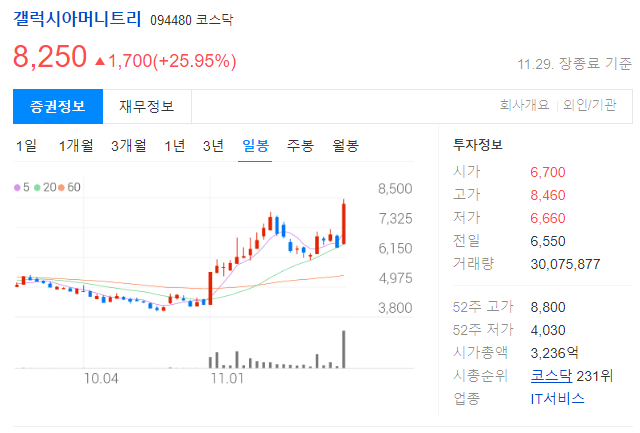This screenshot has height=433, width=640.
Task: Click the green 20-day moving average dot
Action: (x=37, y=187)
